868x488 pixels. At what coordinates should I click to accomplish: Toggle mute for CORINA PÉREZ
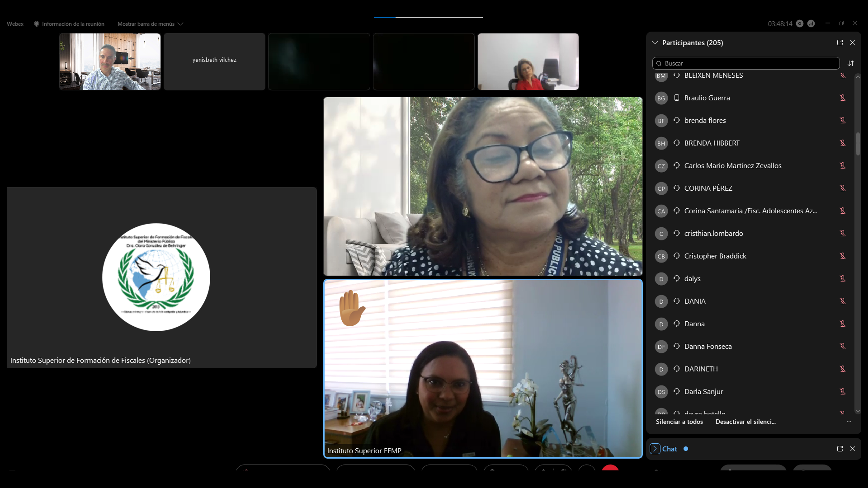click(843, 188)
